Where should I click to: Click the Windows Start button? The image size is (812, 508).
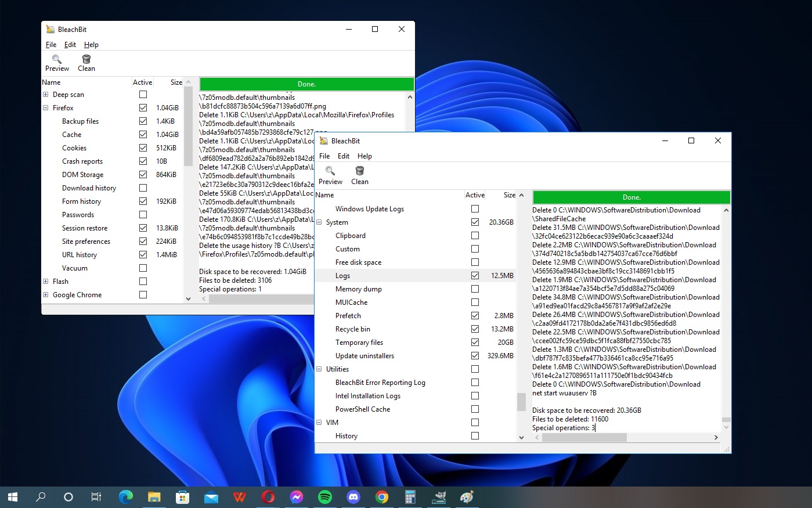[13, 497]
